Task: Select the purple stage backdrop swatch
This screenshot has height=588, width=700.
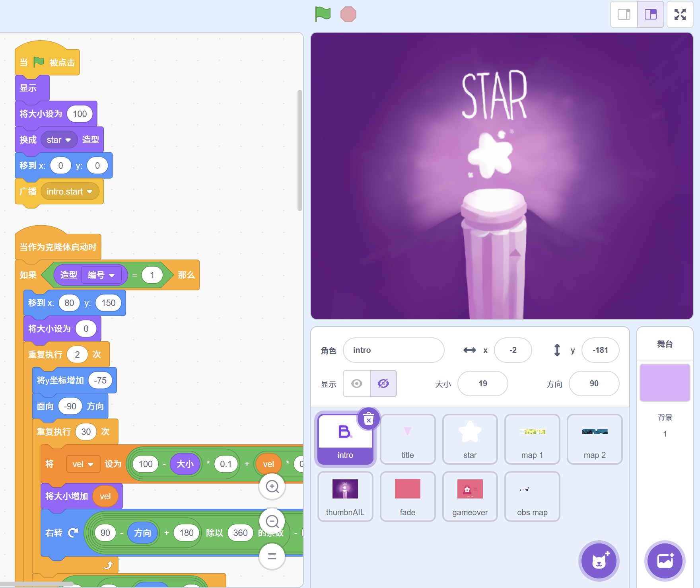Action: (x=665, y=382)
